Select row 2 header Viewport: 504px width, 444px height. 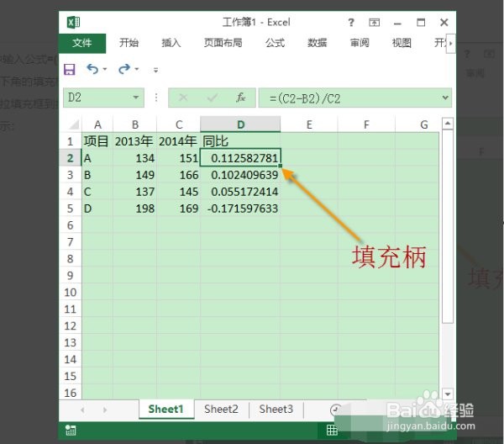pos(70,158)
